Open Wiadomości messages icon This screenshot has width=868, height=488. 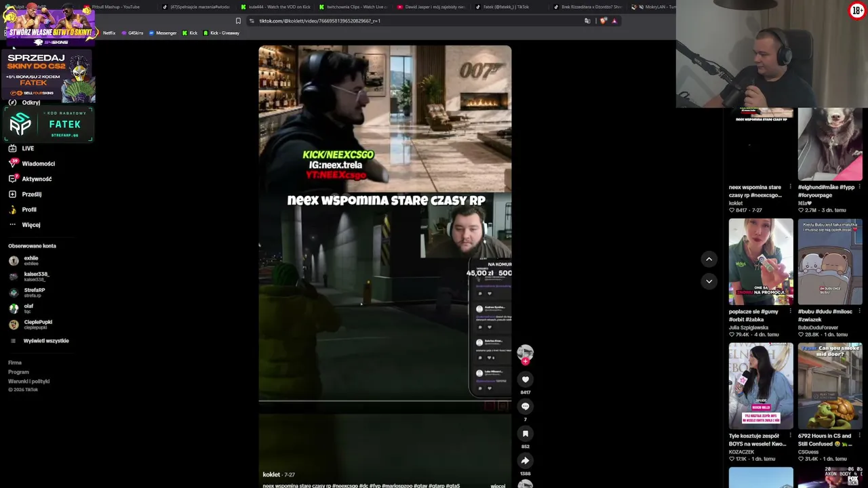tap(13, 163)
